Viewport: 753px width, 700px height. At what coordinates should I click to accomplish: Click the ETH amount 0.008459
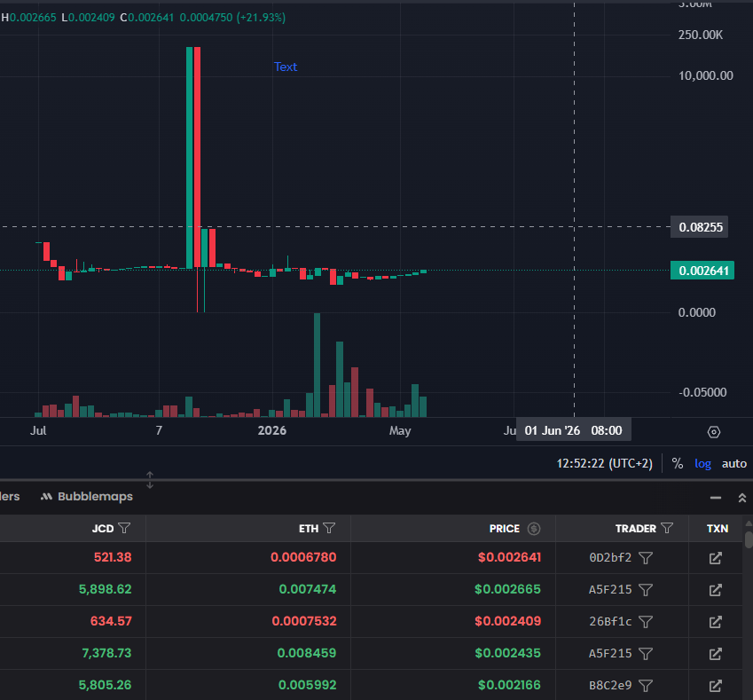(307, 653)
